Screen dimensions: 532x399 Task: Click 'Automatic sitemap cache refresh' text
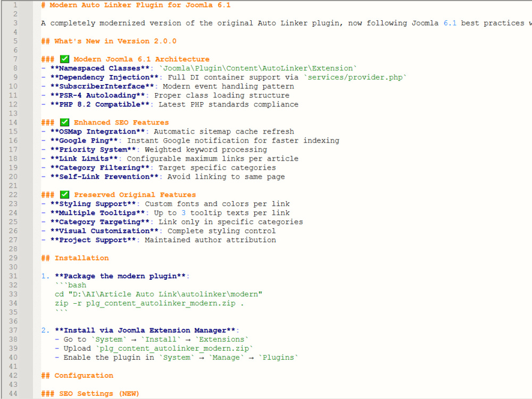click(x=224, y=131)
